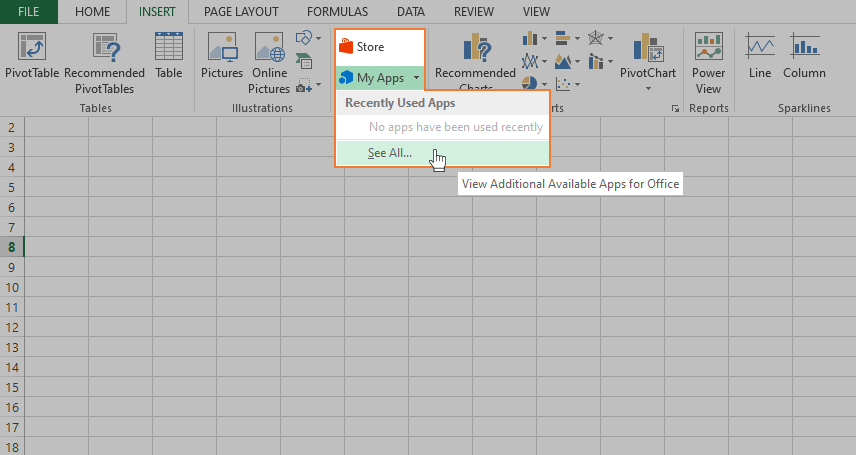Select row 12 header
This screenshot has height=455, width=856.
(11, 328)
